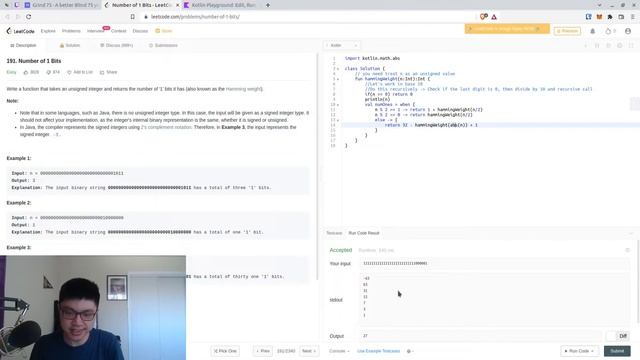
Task: Click the bookmark icon in address bar
Action: 133,17
